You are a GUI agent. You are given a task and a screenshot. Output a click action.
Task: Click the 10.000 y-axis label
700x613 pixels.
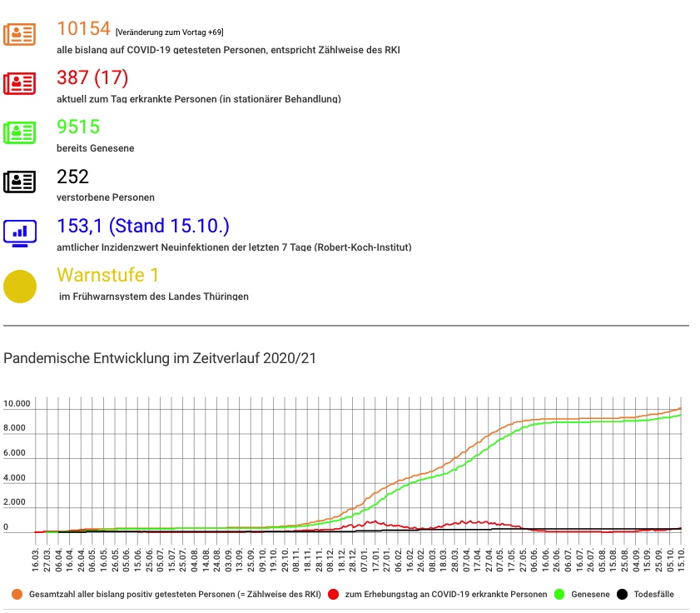click(17, 403)
